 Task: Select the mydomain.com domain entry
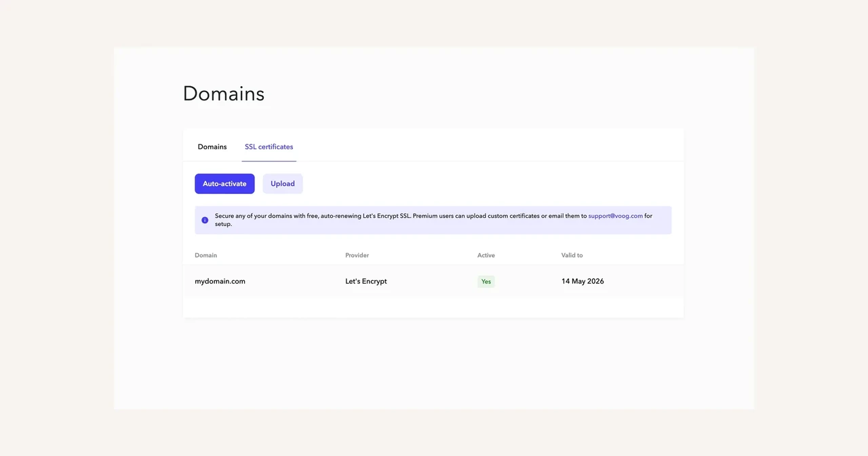pyautogui.click(x=220, y=281)
